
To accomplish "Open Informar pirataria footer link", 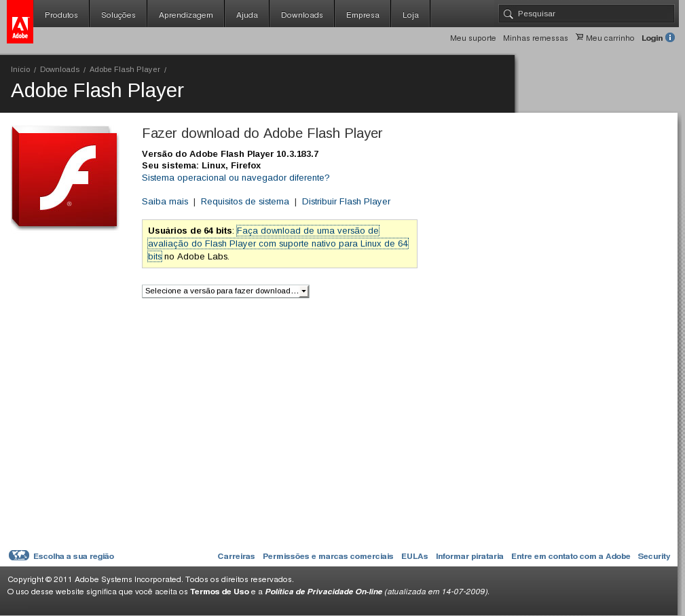I will [x=469, y=556].
